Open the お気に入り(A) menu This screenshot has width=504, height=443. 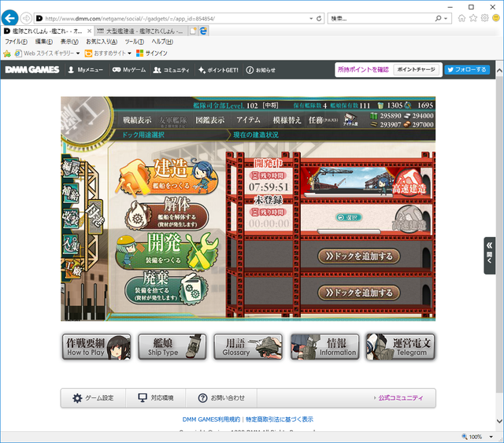click(x=102, y=42)
